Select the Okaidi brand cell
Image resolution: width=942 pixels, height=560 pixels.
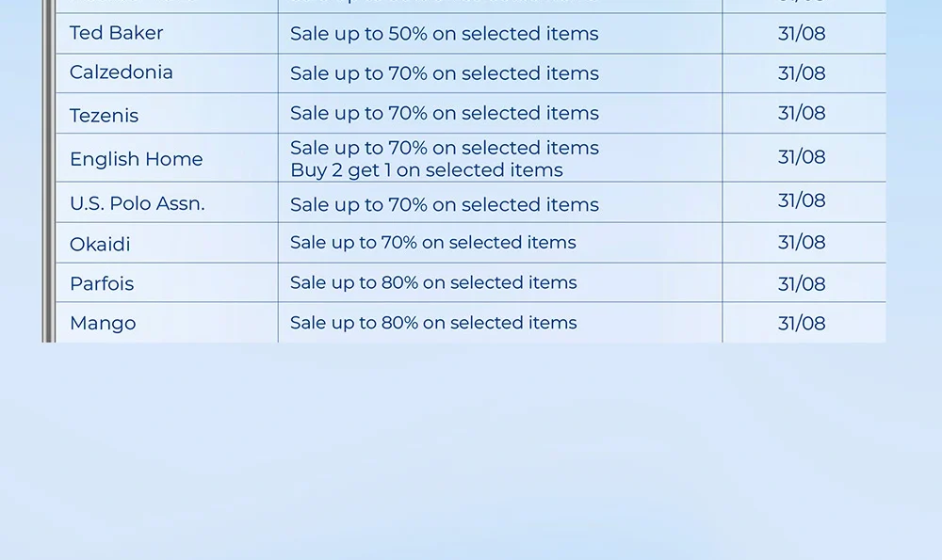pyautogui.click(x=101, y=244)
